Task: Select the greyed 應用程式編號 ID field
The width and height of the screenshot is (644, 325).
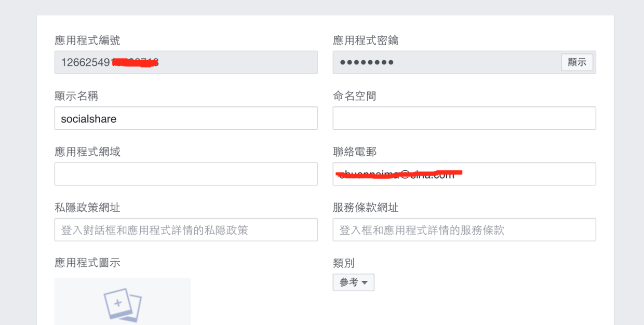Action: [186, 62]
